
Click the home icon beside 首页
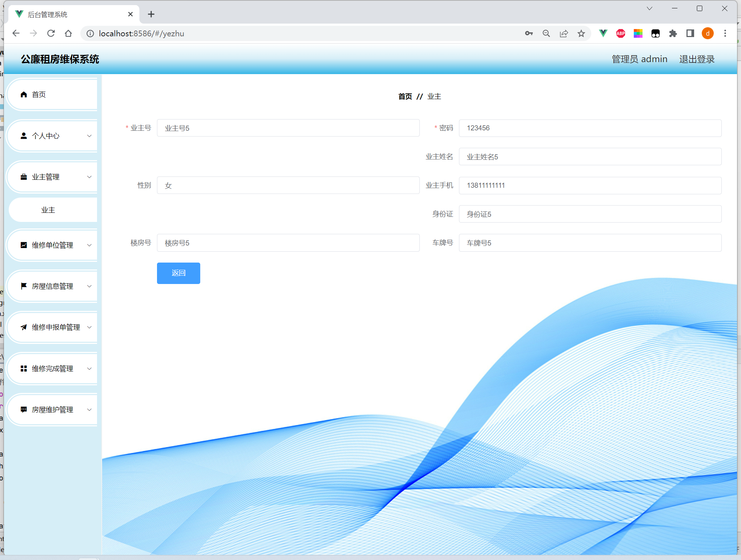(24, 94)
